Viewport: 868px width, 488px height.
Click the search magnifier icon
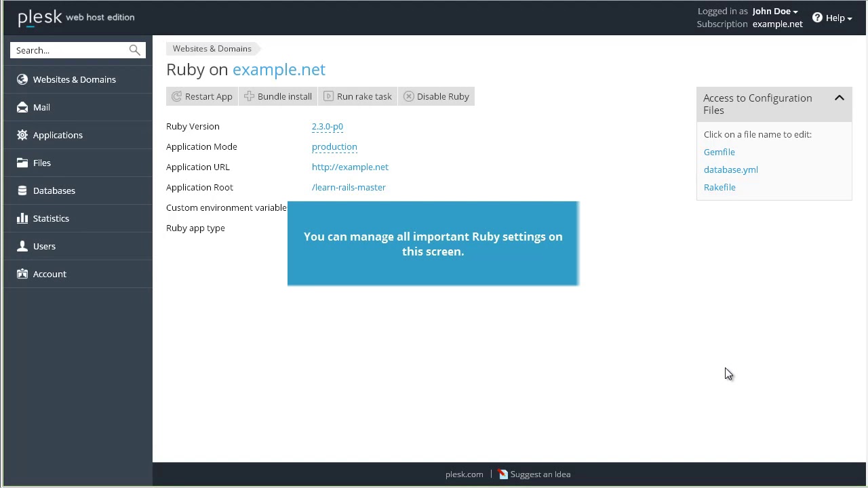134,50
